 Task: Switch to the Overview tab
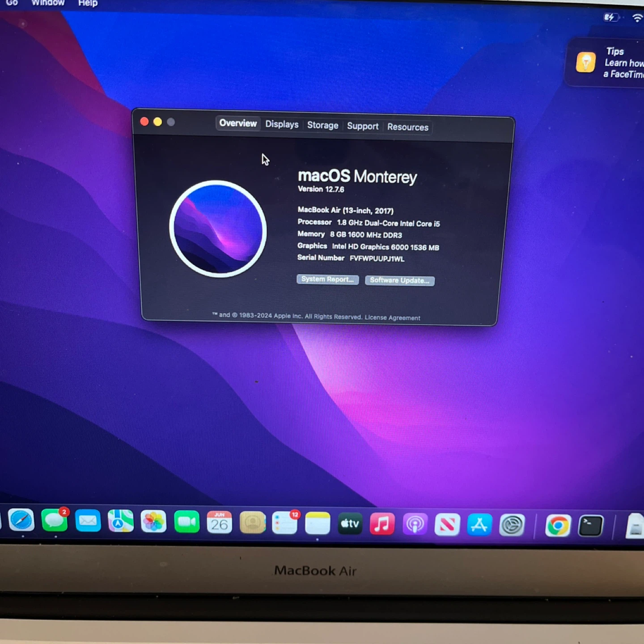[238, 123]
